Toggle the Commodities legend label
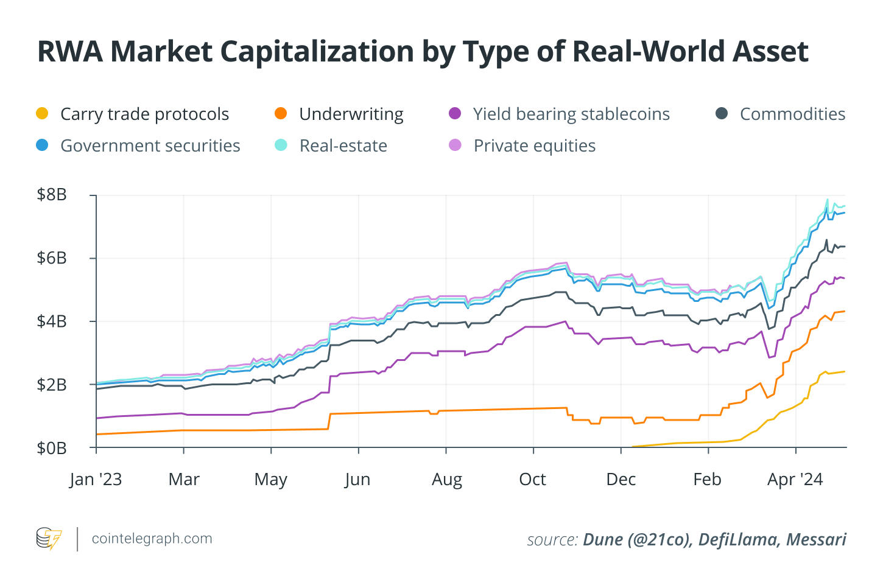This screenshot has height=588, width=883. click(x=792, y=114)
